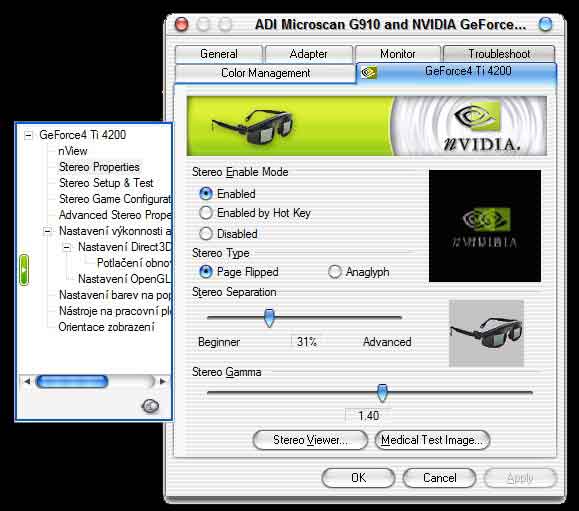Click the blue button in title bar corner
This screenshot has height=511, width=579.
[x=545, y=25]
